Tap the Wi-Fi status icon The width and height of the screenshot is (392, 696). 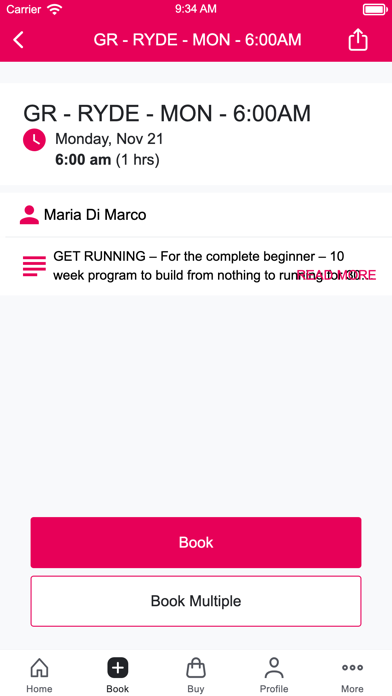55,9
